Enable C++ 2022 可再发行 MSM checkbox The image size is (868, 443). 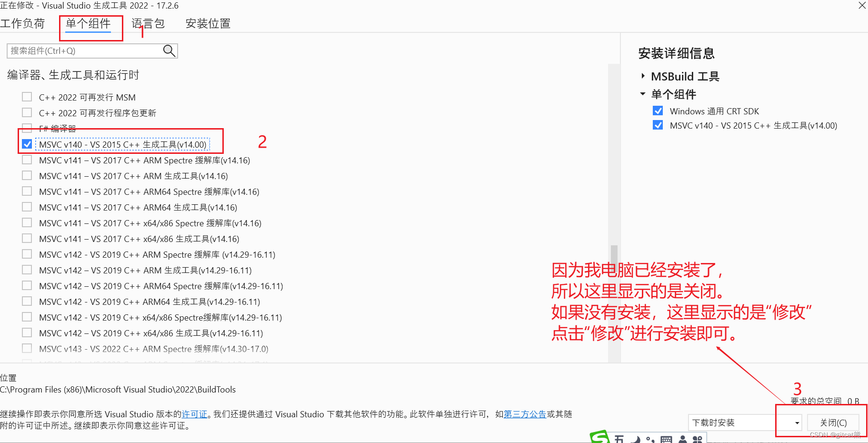click(x=27, y=97)
